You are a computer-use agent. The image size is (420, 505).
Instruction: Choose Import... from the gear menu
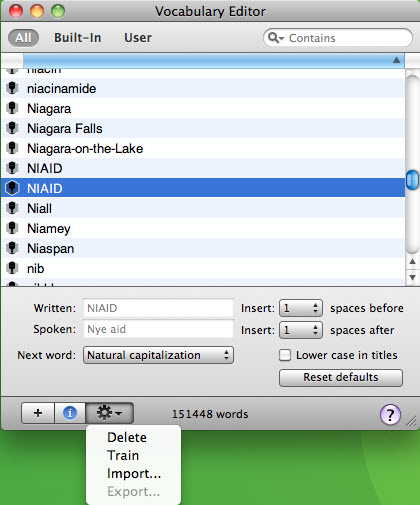[134, 473]
